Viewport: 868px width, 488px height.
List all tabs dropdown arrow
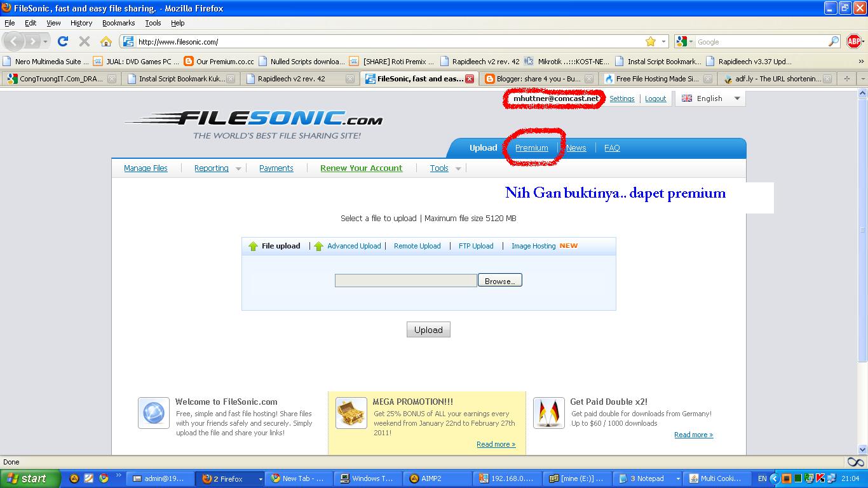click(862, 79)
